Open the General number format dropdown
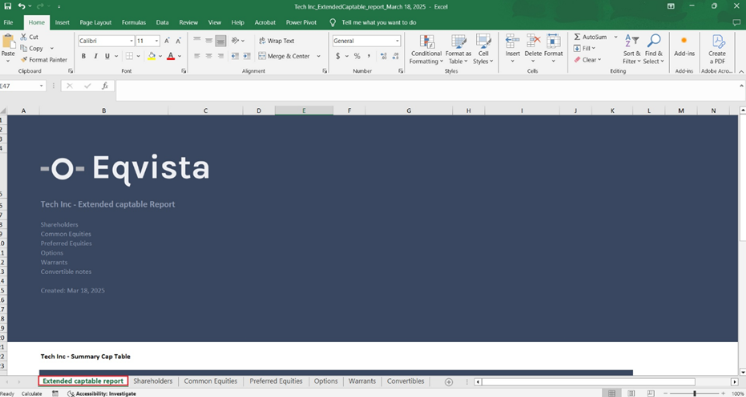 point(397,41)
